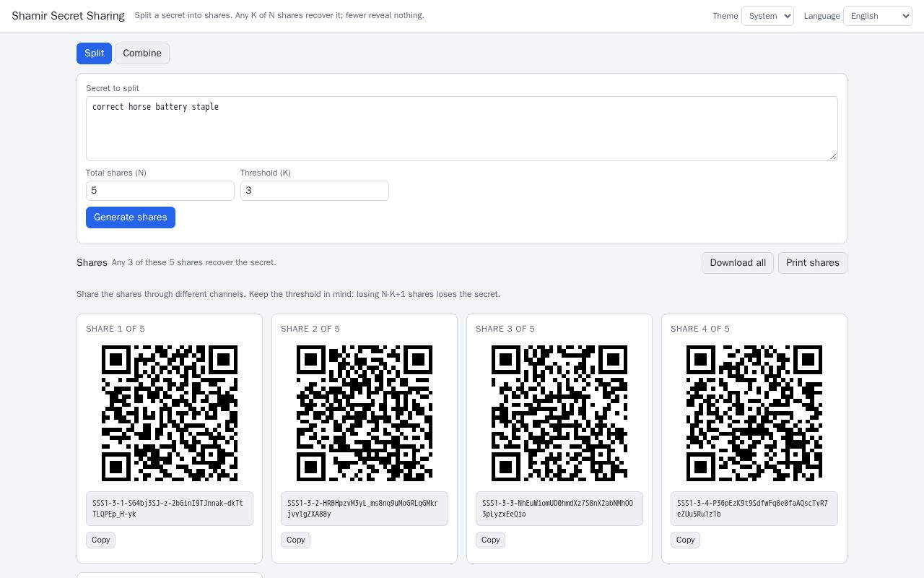Click Print shares button
The width and height of the screenshot is (924, 578).
click(x=813, y=263)
